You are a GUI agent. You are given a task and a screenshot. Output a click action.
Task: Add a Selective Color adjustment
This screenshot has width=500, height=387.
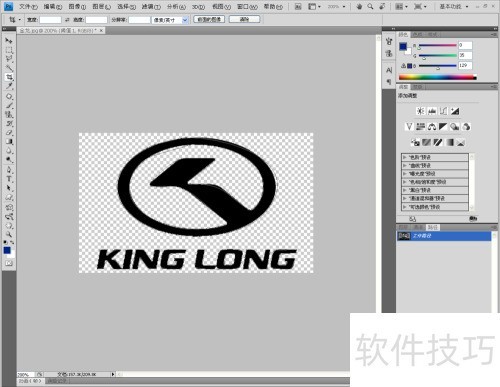click(x=461, y=142)
